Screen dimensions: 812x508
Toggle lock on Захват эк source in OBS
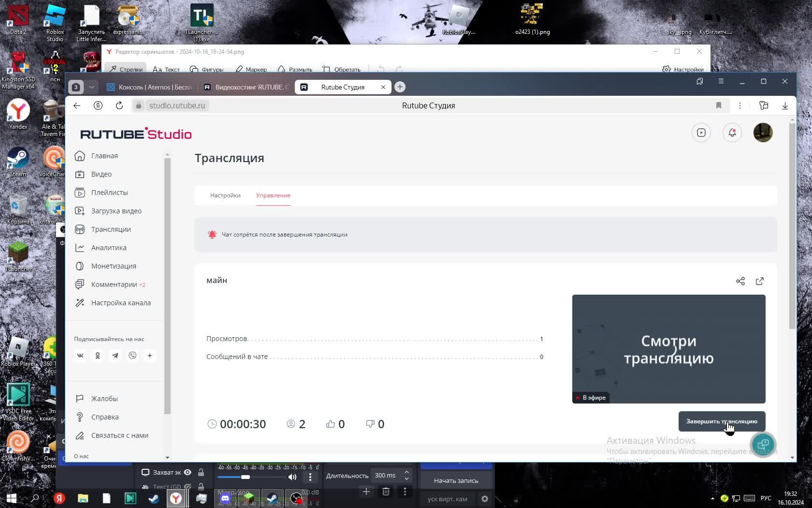click(x=201, y=472)
